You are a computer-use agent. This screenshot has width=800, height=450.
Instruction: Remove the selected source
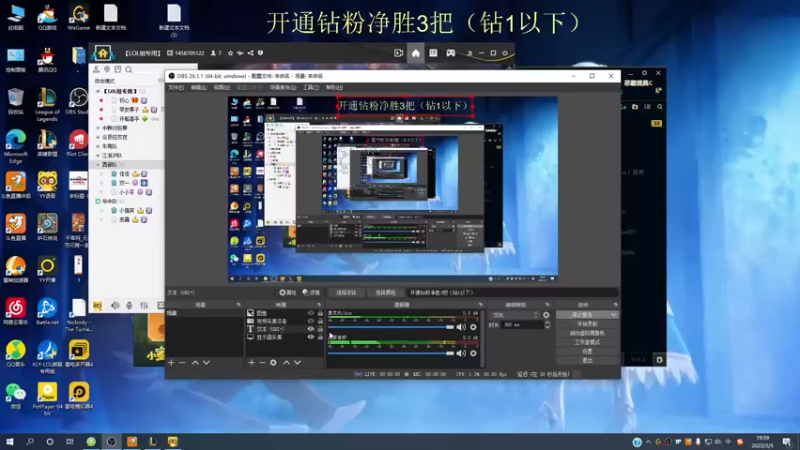(262, 363)
